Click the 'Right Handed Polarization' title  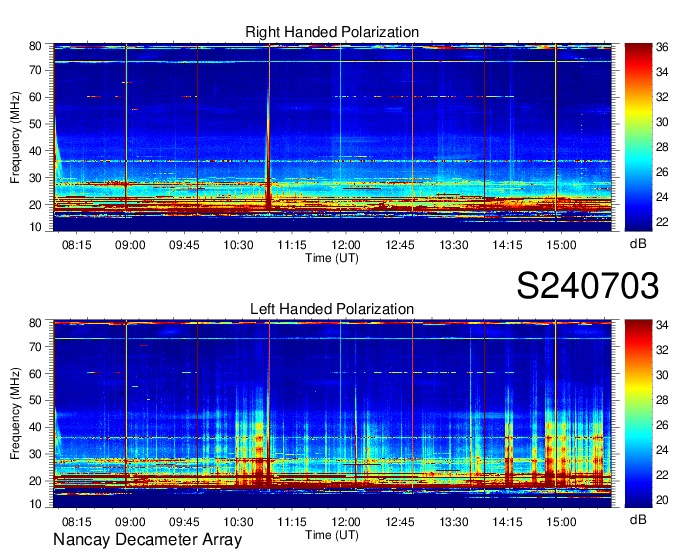tap(332, 32)
